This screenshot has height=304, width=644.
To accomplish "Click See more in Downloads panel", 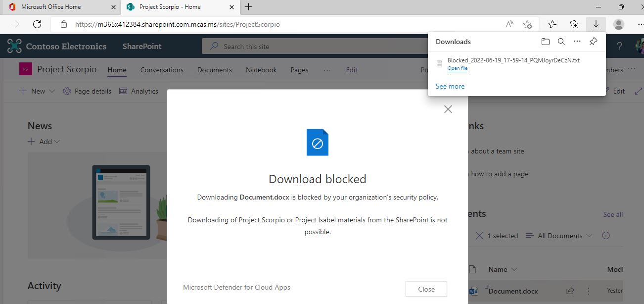I will pyautogui.click(x=450, y=86).
